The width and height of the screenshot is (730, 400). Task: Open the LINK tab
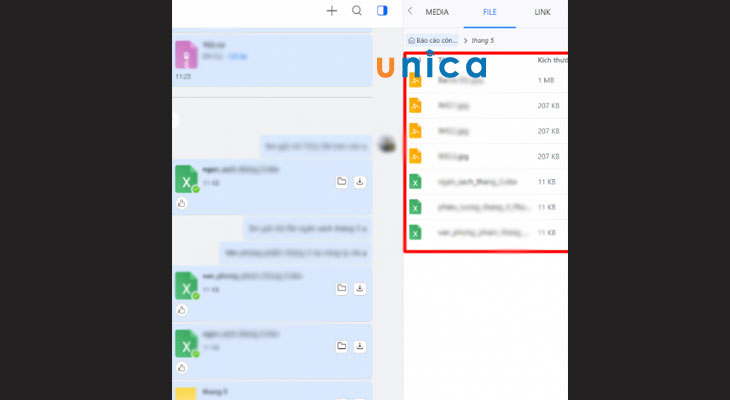[542, 12]
